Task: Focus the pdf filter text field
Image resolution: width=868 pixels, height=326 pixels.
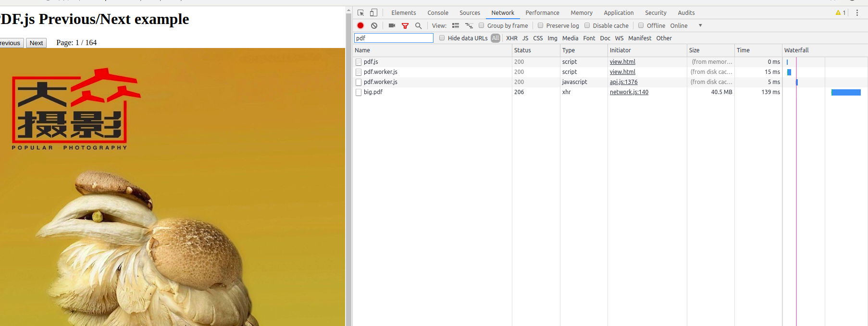Action: point(394,38)
